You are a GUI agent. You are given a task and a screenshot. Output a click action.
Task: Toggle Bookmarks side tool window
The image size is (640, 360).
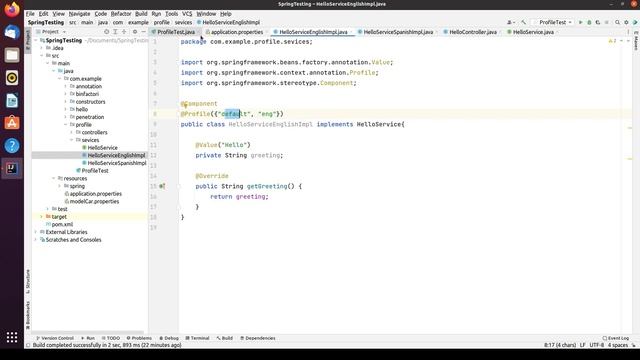click(28, 315)
